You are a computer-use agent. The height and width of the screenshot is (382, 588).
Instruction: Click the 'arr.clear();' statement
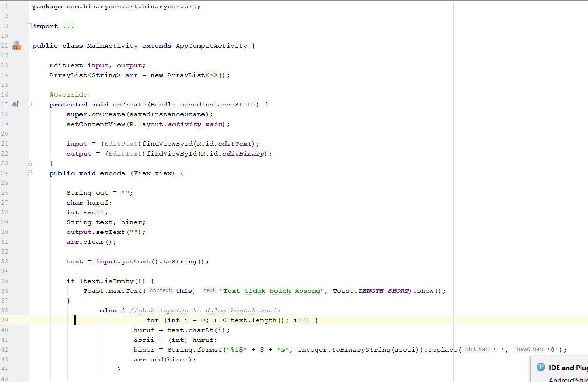91,242
